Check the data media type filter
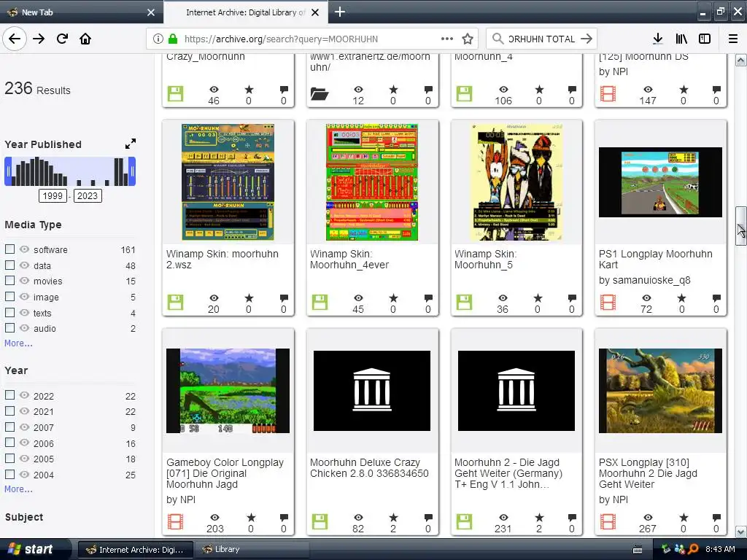 coord(9,265)
